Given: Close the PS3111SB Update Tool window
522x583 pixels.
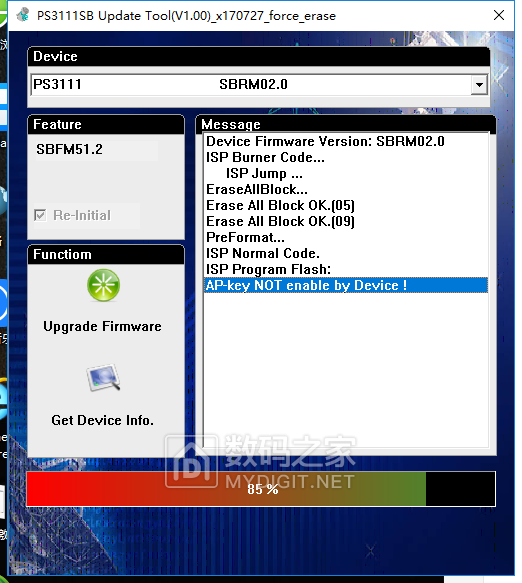Looking at the screenshot, I should (x=499, y=15).
